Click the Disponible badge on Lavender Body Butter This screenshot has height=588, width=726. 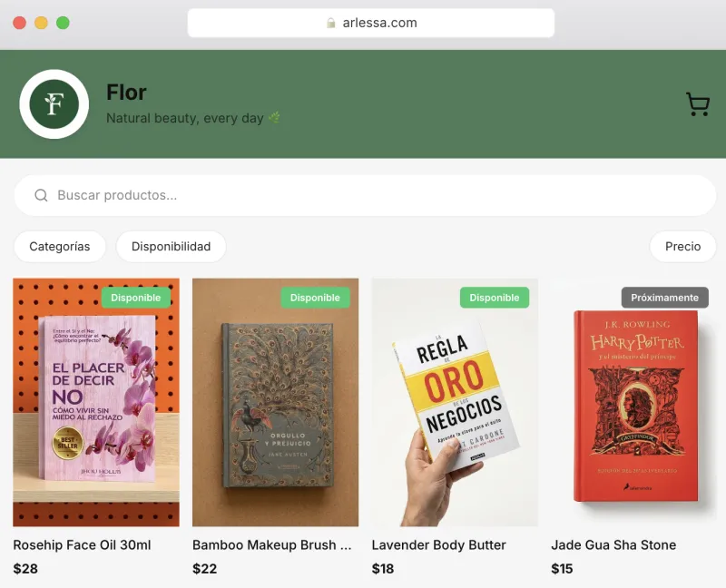[495, 298]
